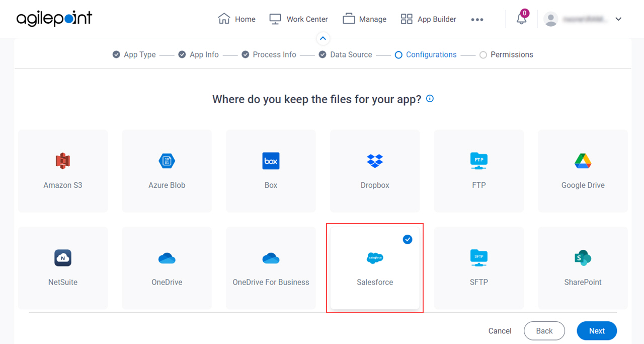Image resolution: width=644 pixels, height=344 pixels.
Task: Open the Manage menu item
Action: coord(364,19)
